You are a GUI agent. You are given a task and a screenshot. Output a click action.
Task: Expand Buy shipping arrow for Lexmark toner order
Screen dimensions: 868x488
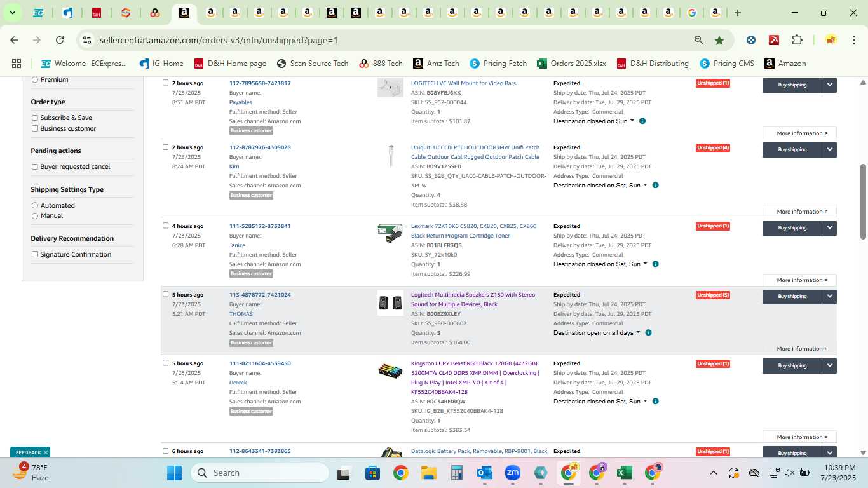click(x=829, y=228)
